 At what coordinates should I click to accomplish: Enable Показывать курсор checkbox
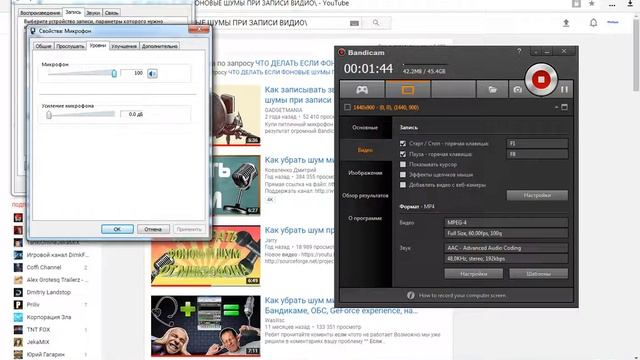[x=403, y=164]
